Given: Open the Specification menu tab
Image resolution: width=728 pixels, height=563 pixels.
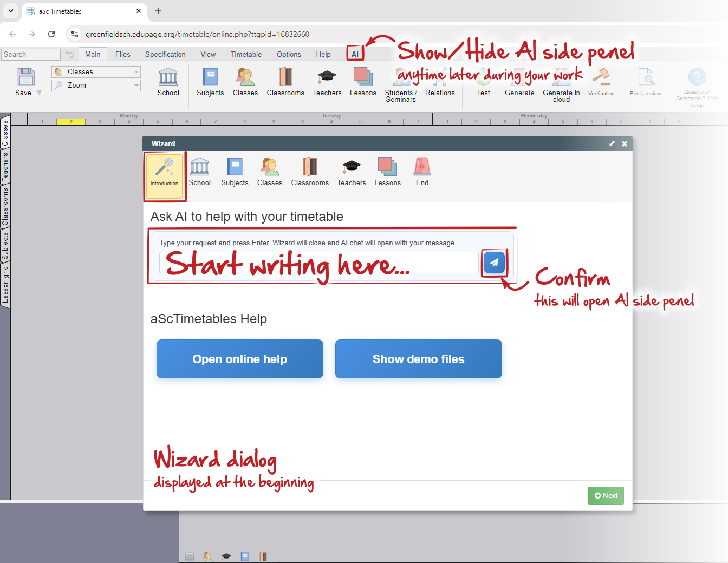Looking at the screenshot, I should pyautogui.click(x=165, y=54).
